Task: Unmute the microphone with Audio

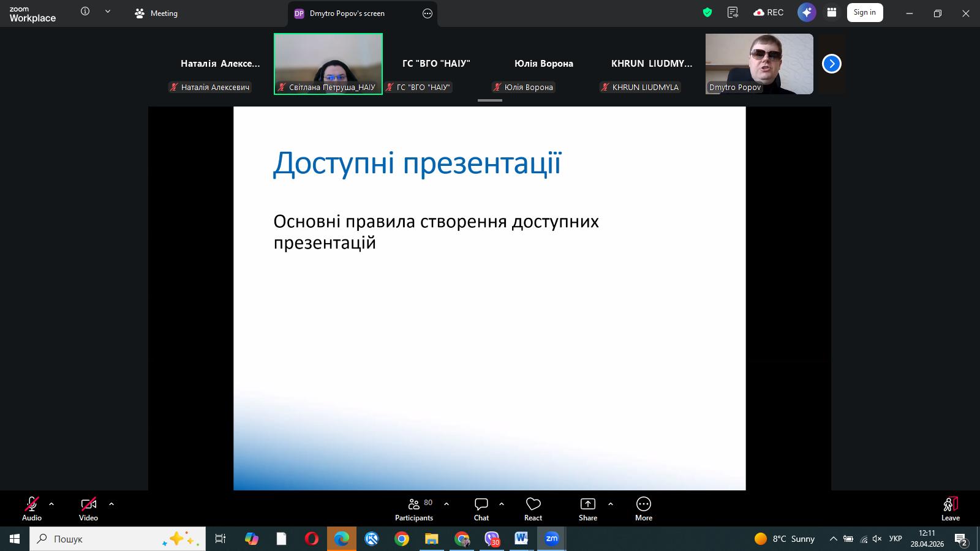Action: point(32,509)
